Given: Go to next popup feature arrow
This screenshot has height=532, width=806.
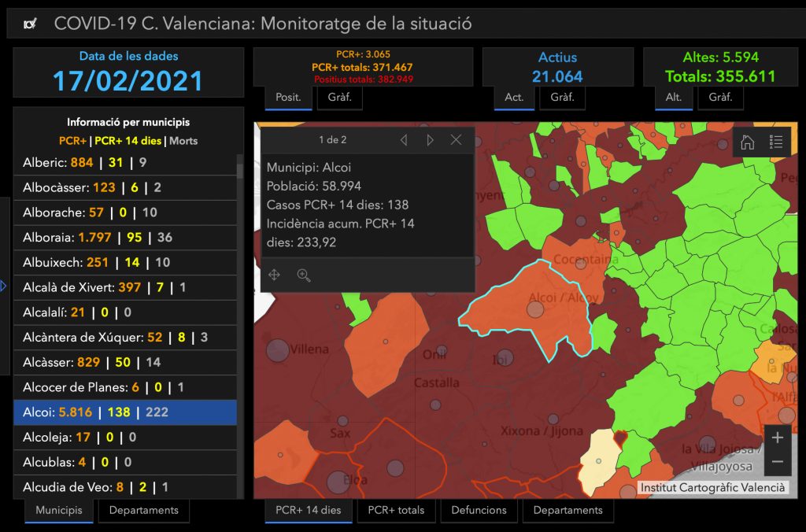Looking at the screenshot, I should coord(430,140).
